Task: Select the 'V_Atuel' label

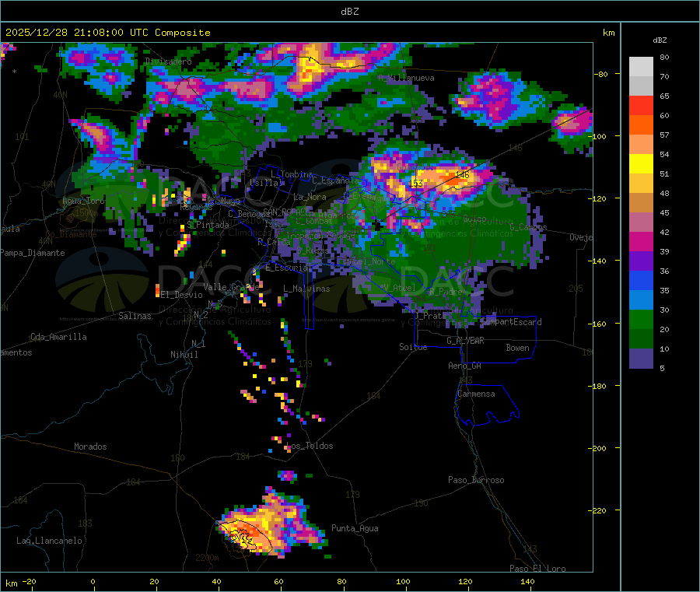Action: [x=399, y=288]
